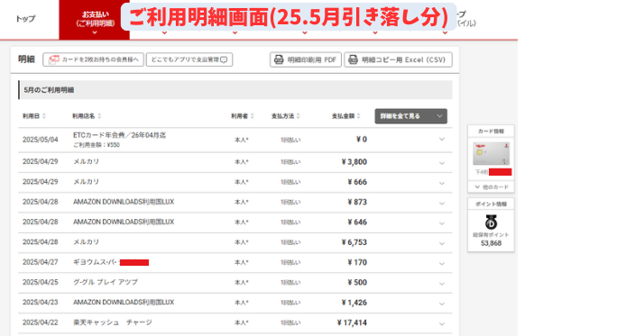Click amount ¥ 873
This screenshot has height=336, width=644.
click(357, 203)
